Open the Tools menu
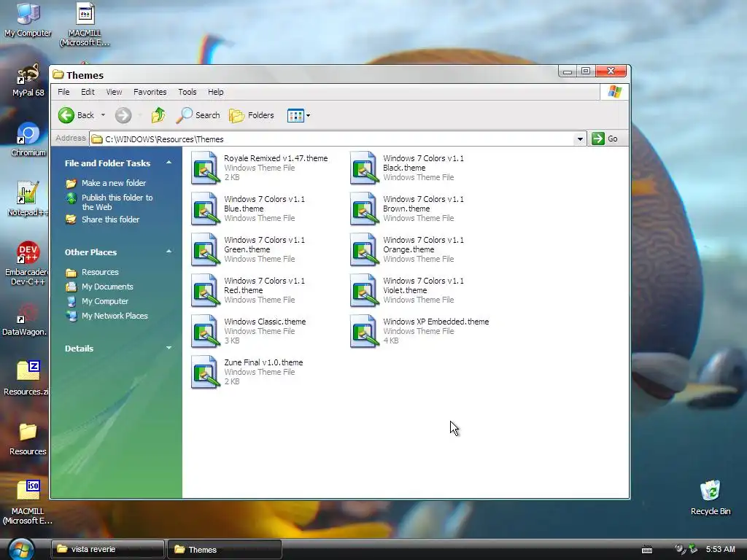The height and width of the screenshot is (560, 747). click(x=187, y=92)
